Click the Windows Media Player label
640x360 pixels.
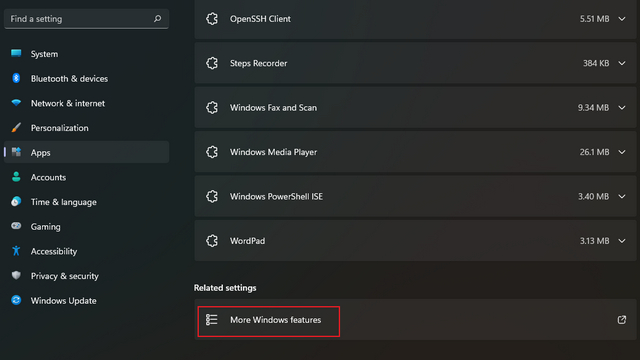click(x=273, y=152)
